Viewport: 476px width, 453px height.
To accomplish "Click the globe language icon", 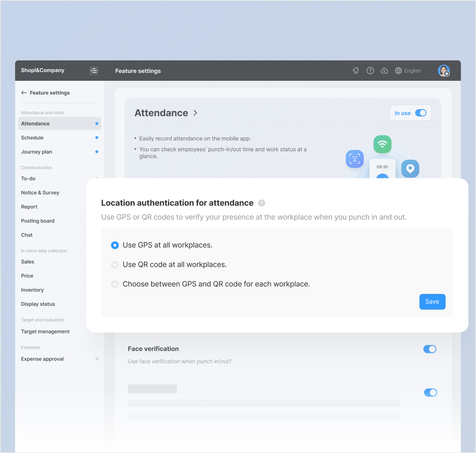I will pos(398,71).
